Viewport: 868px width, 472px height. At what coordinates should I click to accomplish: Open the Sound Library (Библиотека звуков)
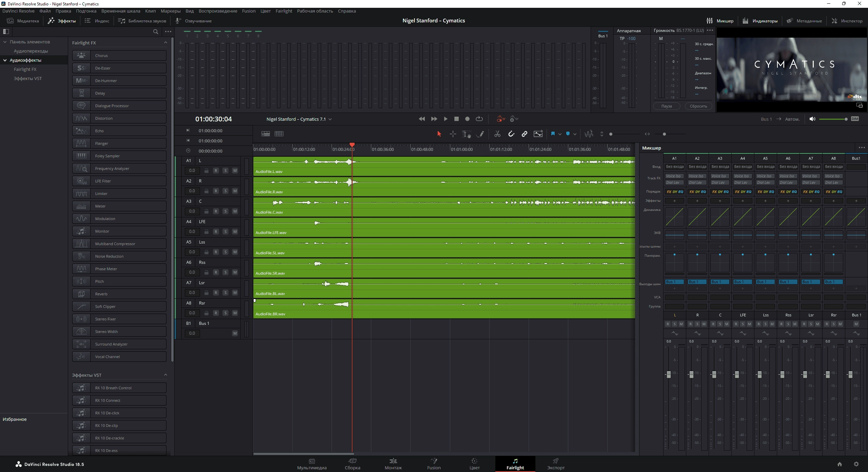(x=142, y=21)
